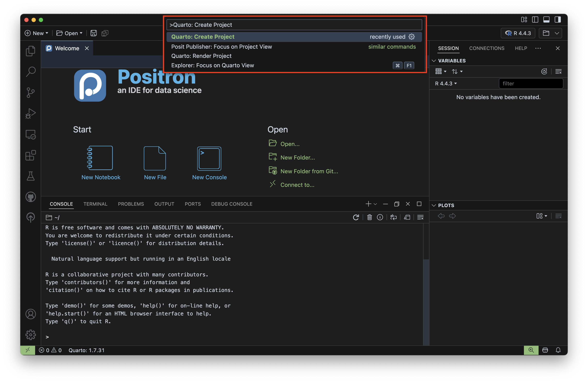Viewport: 588px width, 382px height.
Task: Click the New Notebook link
Action: click(x=101, y=177)
